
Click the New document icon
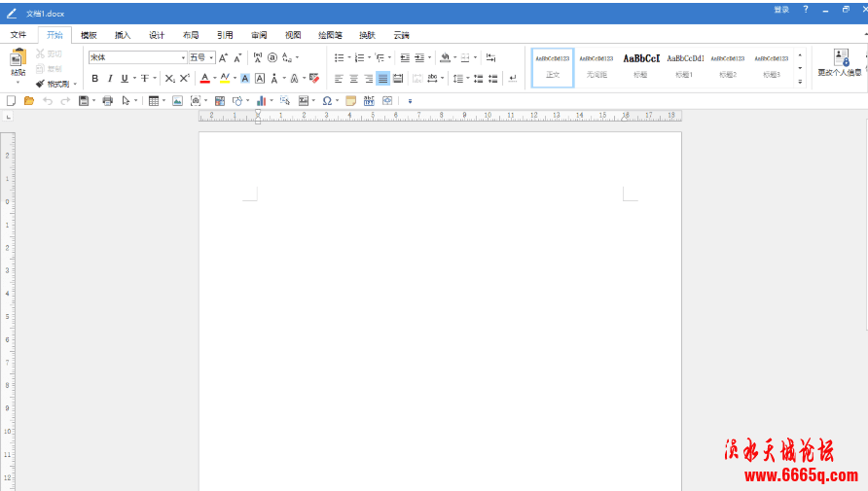click(x=11, y=101)
